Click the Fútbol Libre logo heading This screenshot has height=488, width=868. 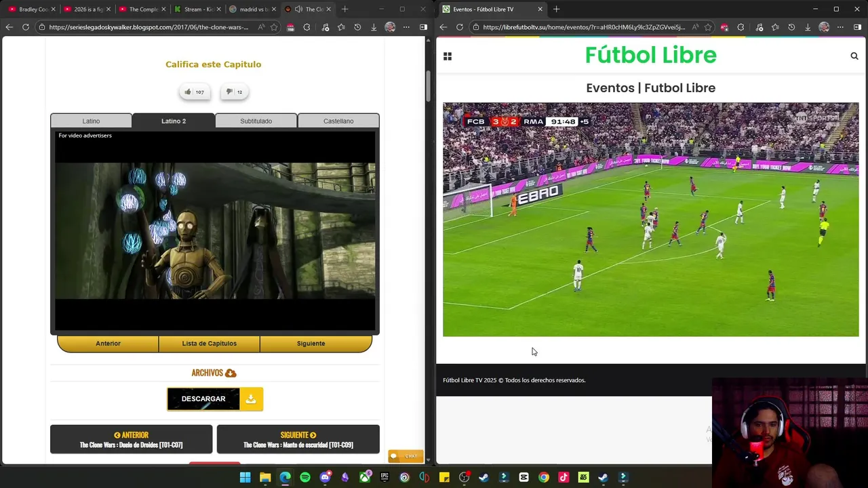coord(650,55)
